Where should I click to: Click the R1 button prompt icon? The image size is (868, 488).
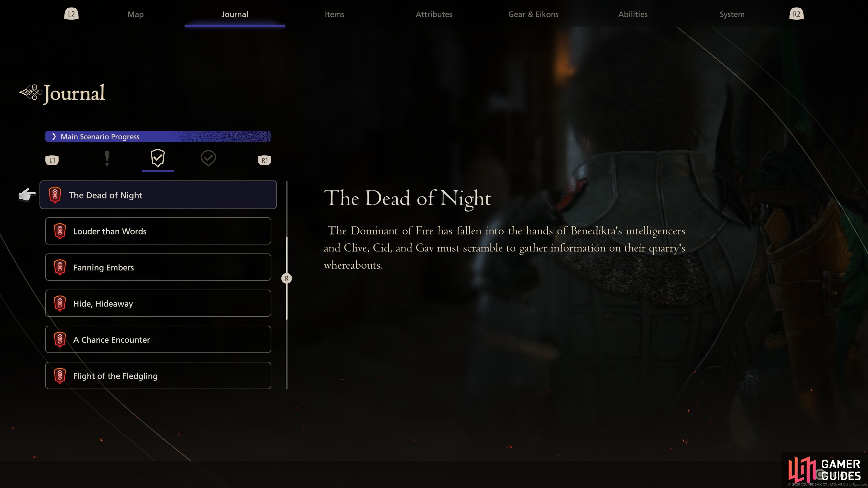click(264, 160)
